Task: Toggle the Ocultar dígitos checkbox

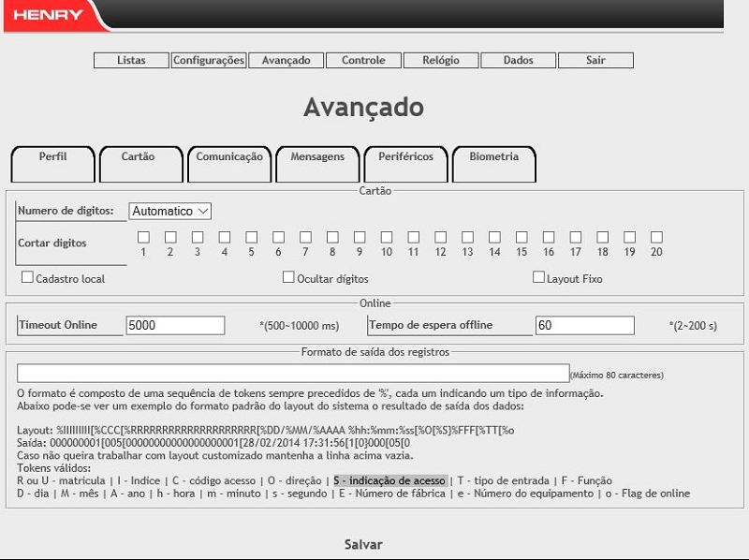Action: point(288,277)
